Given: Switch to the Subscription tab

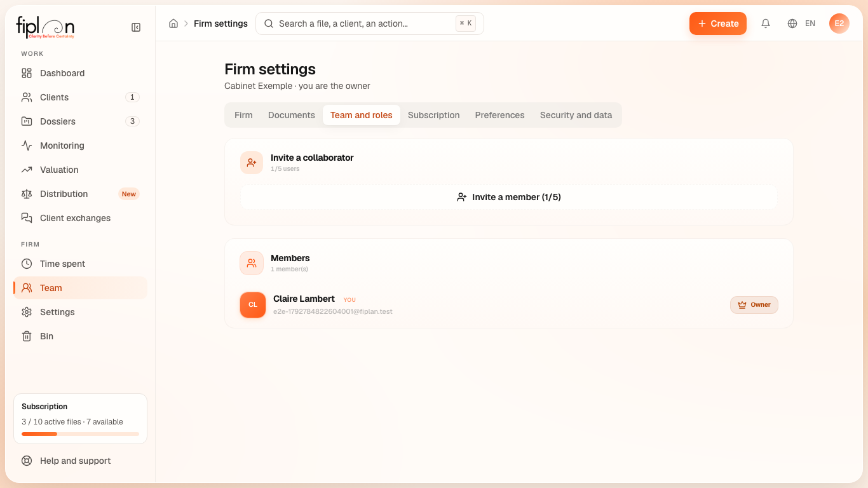Looking at the screenshot, I should pos(434,115).
